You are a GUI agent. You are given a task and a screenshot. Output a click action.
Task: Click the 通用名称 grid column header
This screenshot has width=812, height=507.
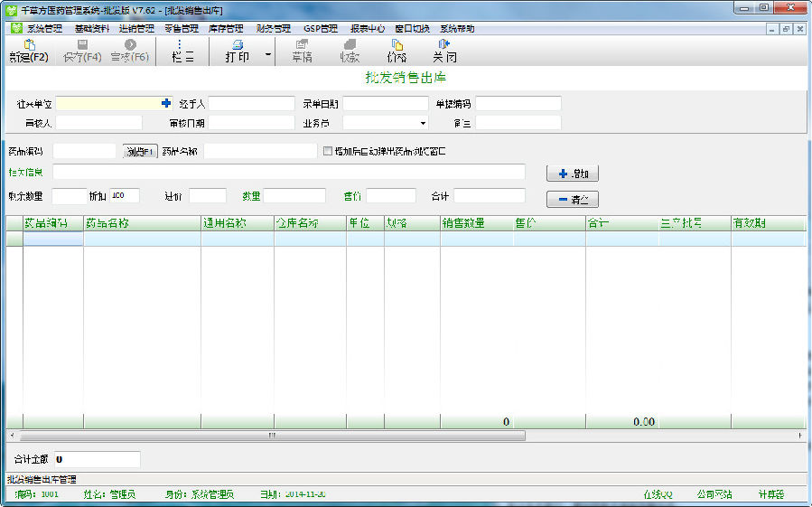pos(238,223)
